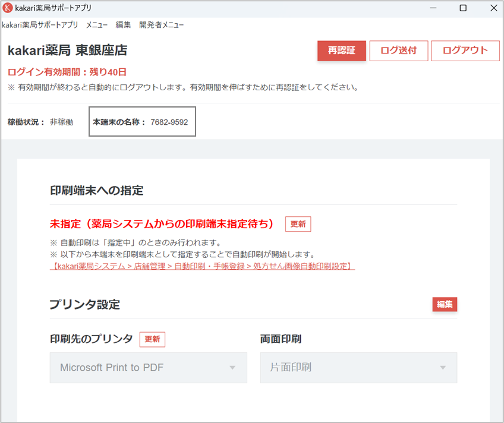Open the kakari薬局システム settings path link
Image resolution: width=504 pixels, height=423 pixels.
[x=202, y=266]
